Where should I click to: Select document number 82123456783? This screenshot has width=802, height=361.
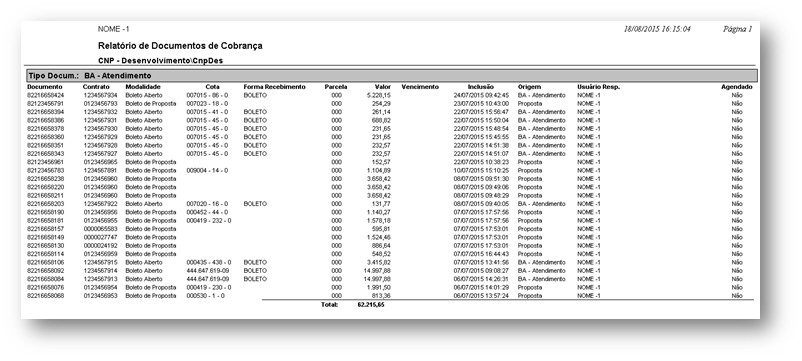point(46,170)
